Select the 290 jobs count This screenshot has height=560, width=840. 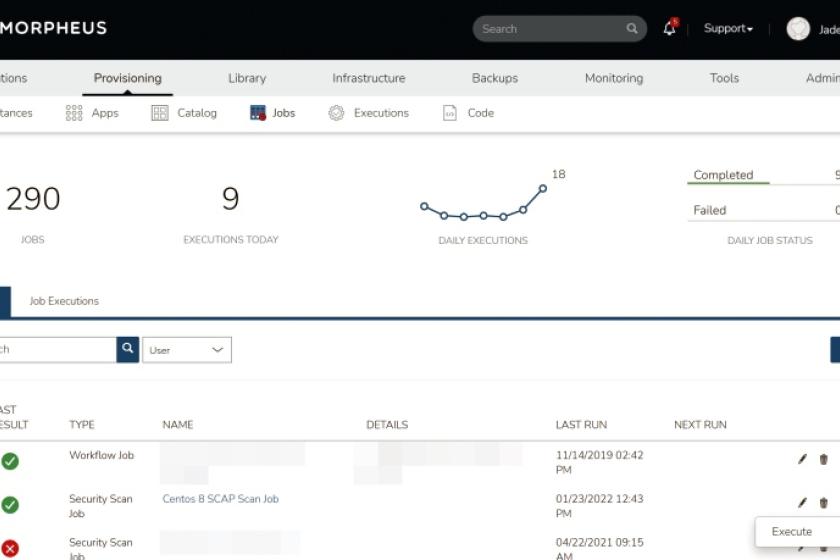33,199
